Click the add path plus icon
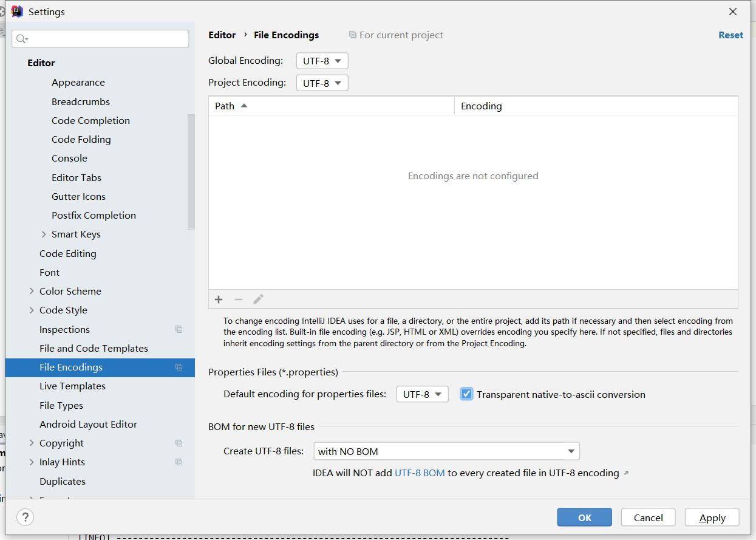 pyautogui.click(x=219, y=299)
